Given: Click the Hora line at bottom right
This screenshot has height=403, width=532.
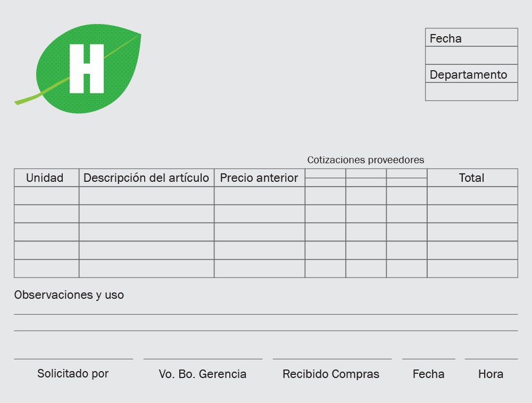Looking at the screenshot, I should pyautogui.click(x=491, y=358).
